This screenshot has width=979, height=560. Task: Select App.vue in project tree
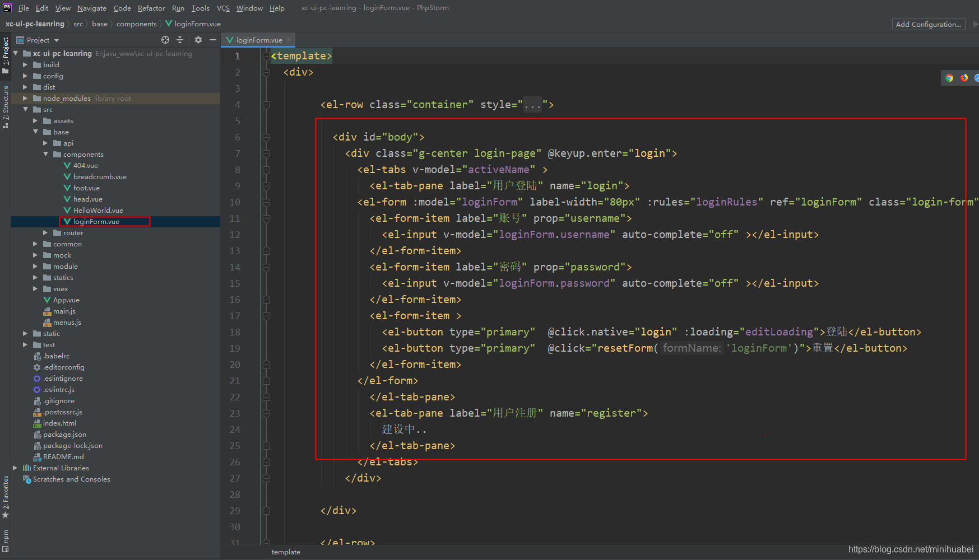point(62,300)
